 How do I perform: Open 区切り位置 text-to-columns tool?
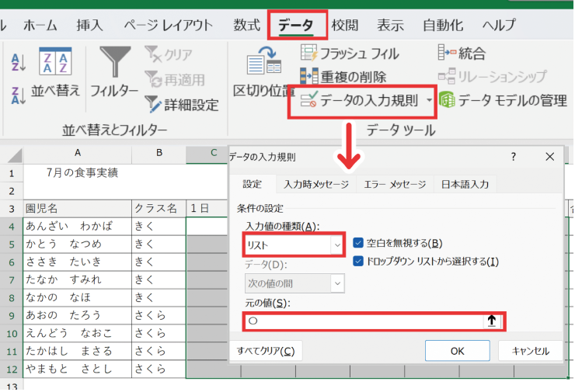(262, 75)
